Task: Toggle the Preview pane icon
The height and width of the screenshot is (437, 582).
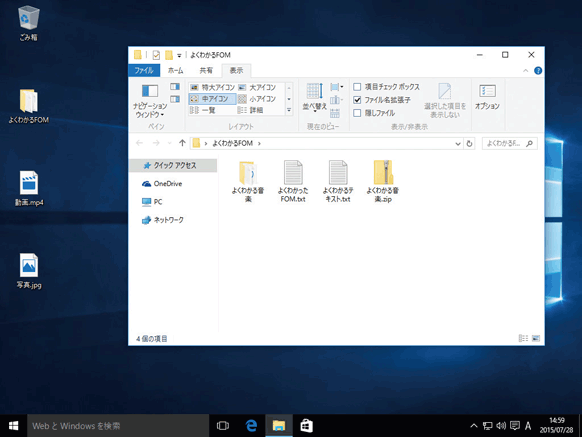Action: [x=175, y=87]
